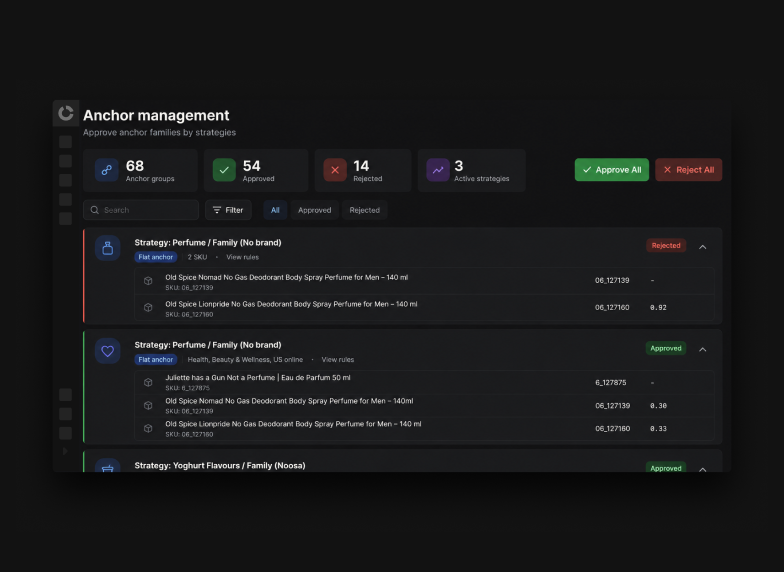Viewport: 784px width, 572px height.
Task: Collapse the Approved Perfume strategy card
Action: [702, 350]
